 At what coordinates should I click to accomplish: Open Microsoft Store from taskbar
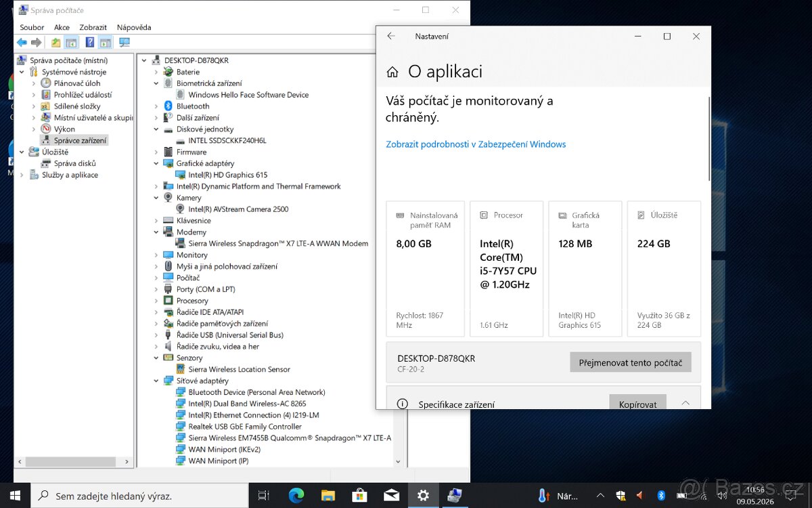coord(360,496)
